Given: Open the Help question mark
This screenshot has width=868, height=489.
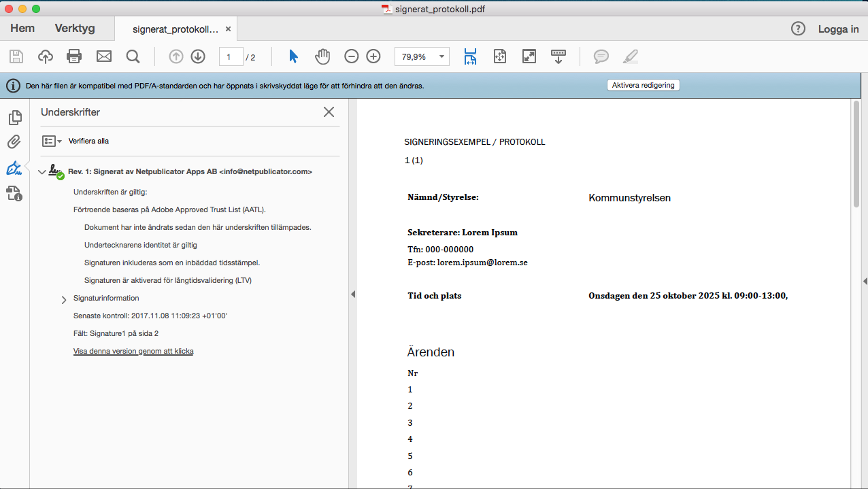Looking at the screenshot, I should point(798,29).
